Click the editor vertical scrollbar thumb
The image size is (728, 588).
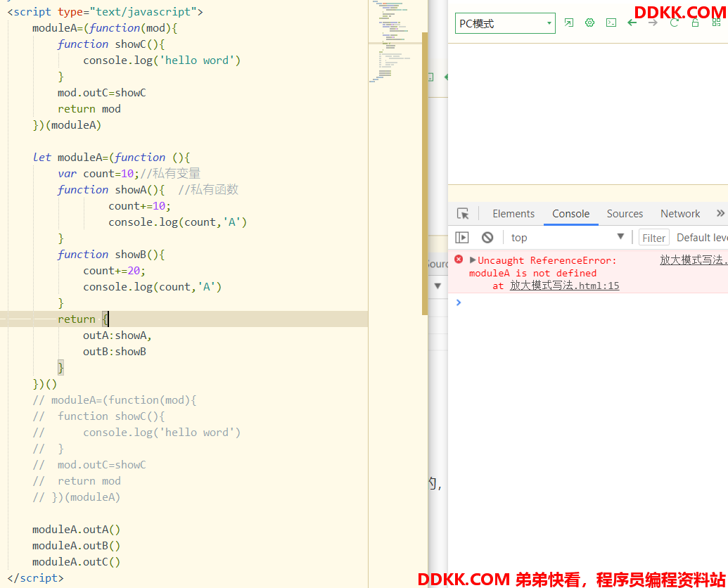coord(425,174)
